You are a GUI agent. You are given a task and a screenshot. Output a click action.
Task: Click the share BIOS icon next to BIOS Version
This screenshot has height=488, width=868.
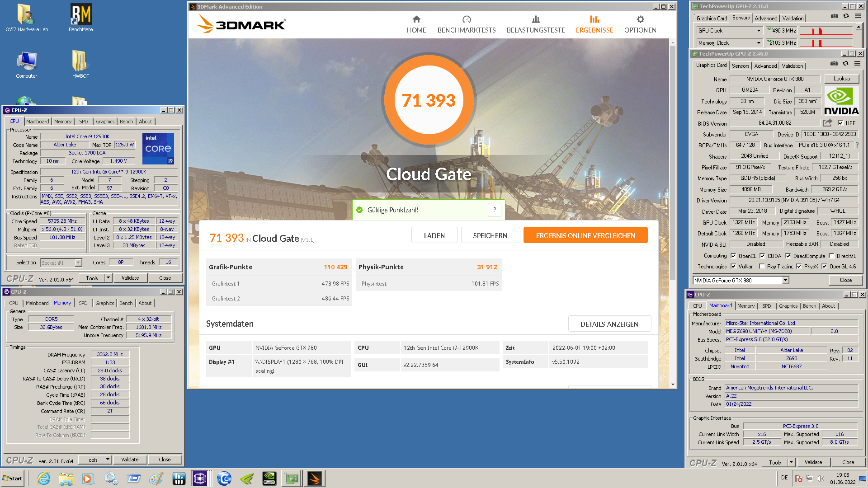pos(827,123)
